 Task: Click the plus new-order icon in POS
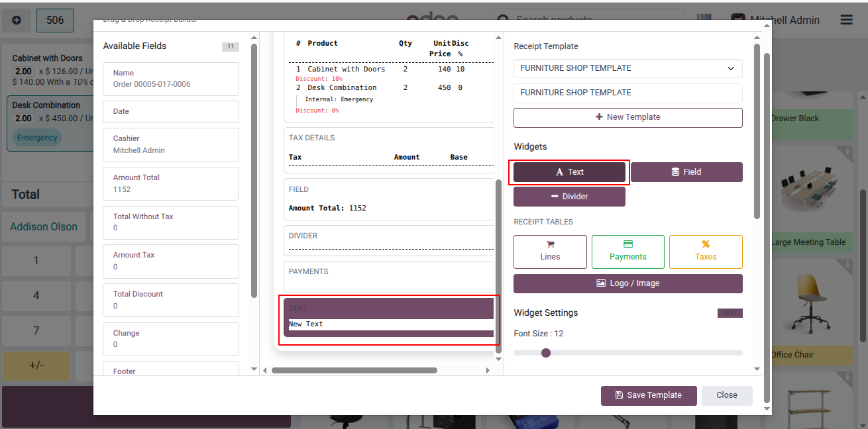pyautogui.click(x=17, y=21)
